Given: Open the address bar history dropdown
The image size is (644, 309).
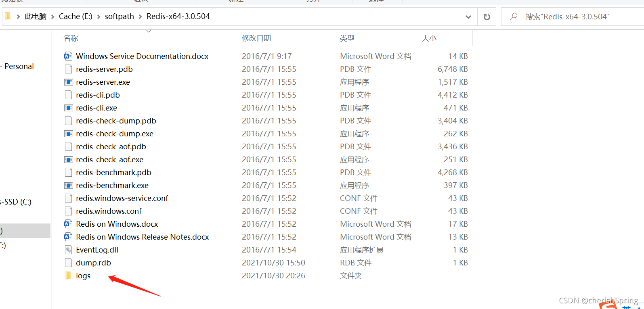Looking at the screenshot, I should coord(468,17).
